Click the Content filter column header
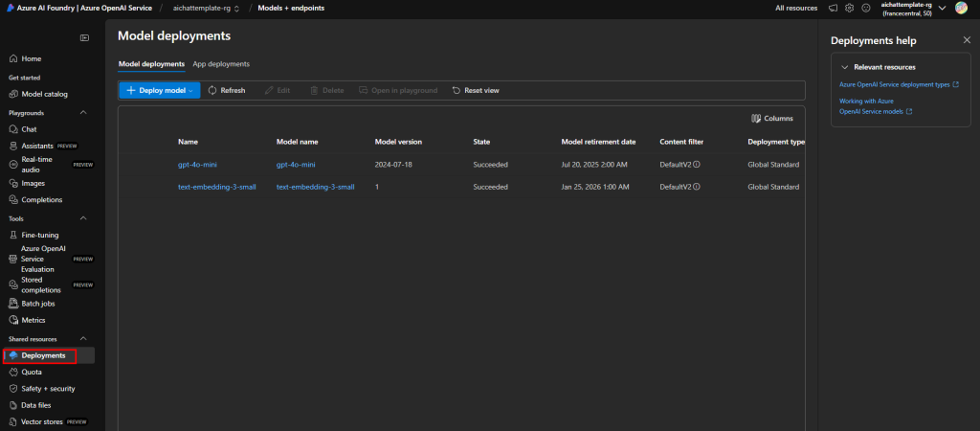The height and width of the screenshot is (431, 980). coord(681,142)
